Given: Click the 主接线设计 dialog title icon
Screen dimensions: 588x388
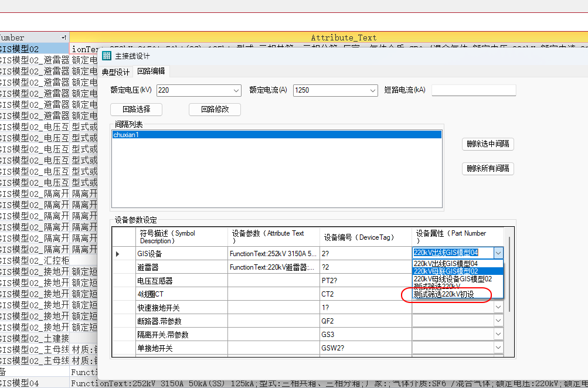Looking at the screenshot, I should pos(106,56).
